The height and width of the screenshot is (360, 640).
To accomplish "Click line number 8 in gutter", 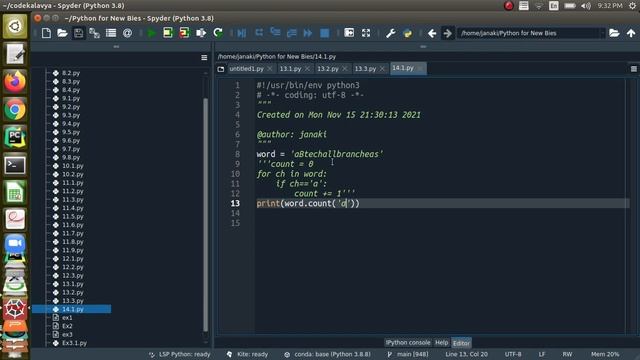I will pyautogui.click(x=237, y=154).
